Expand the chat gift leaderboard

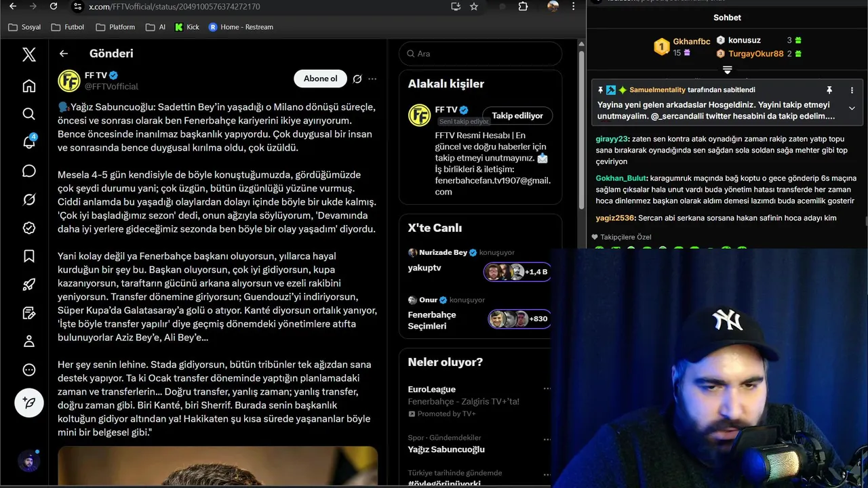(727, 70)
